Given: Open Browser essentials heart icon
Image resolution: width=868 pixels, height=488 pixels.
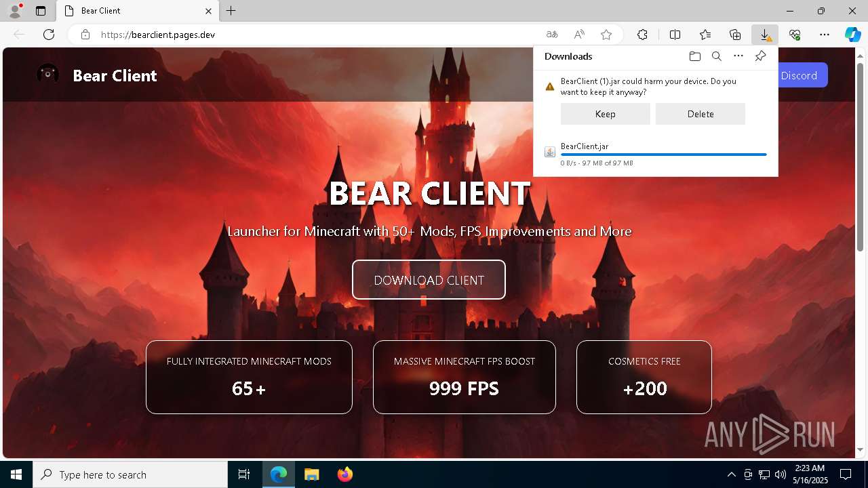Looking at the screenshot, I should point(795,35).
